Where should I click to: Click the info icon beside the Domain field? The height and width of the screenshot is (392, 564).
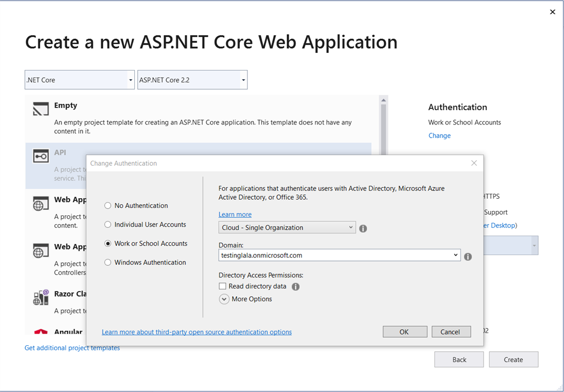pyautogui.click(x=468, y=257)
